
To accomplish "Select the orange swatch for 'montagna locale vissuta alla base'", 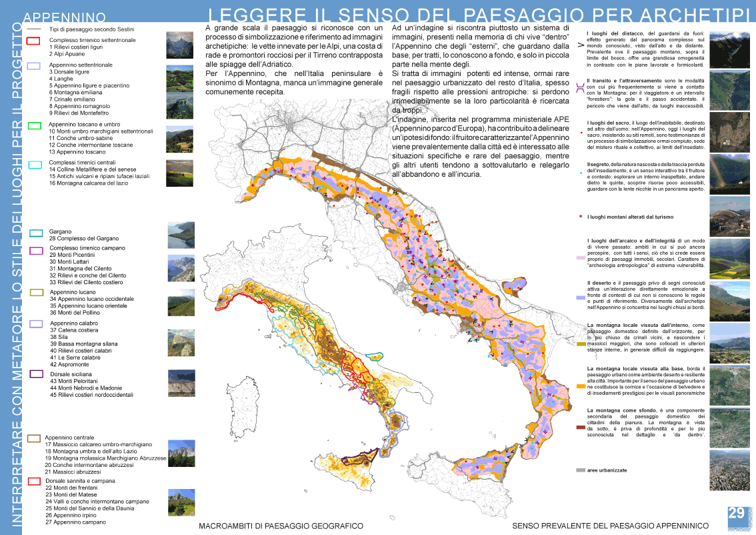I will point(581,386).
